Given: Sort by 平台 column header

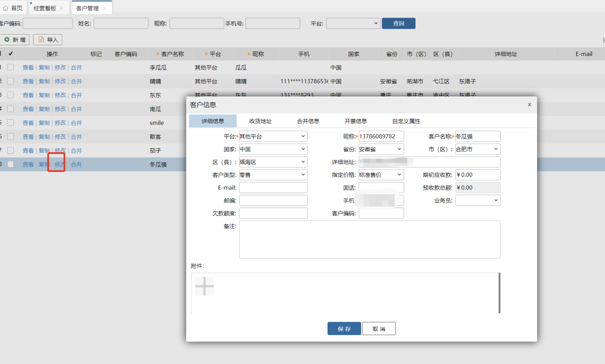Looking at the screenshot, I should pos(213,54).
